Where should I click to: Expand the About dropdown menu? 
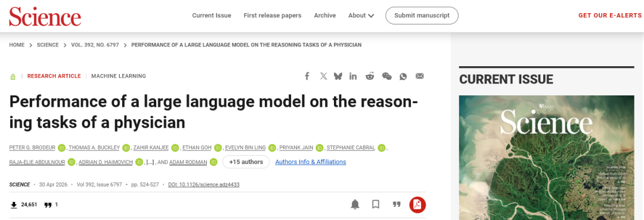[x=361, y=16]
